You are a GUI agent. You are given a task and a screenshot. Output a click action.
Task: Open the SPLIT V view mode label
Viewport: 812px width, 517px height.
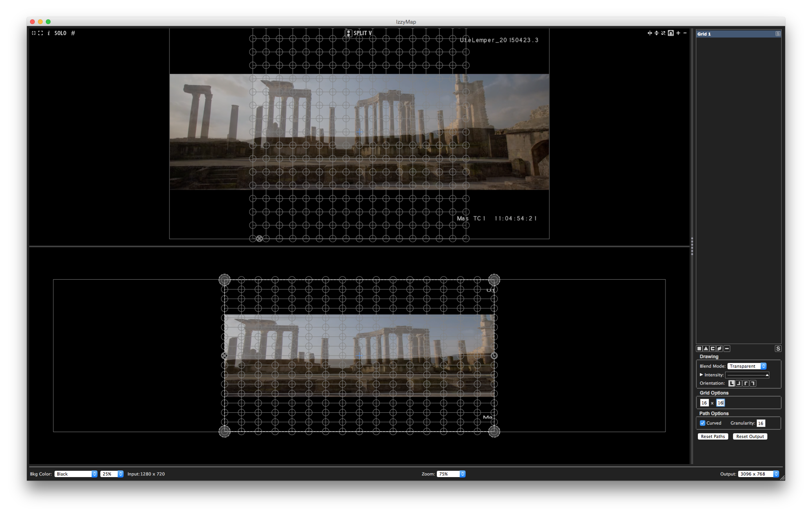[363, 33]
